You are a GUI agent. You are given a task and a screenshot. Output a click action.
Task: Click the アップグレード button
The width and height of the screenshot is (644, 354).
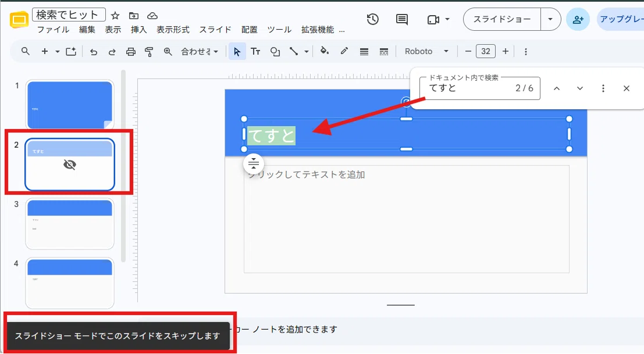[620, 19]
